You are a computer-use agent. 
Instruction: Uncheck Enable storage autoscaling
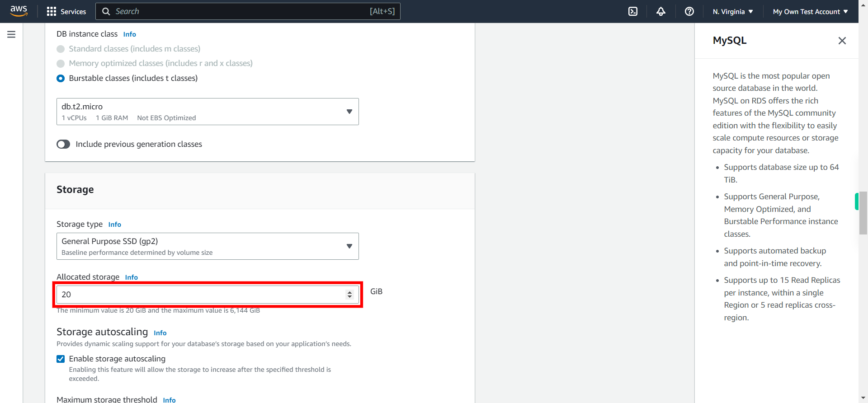[x=61, y=359]
